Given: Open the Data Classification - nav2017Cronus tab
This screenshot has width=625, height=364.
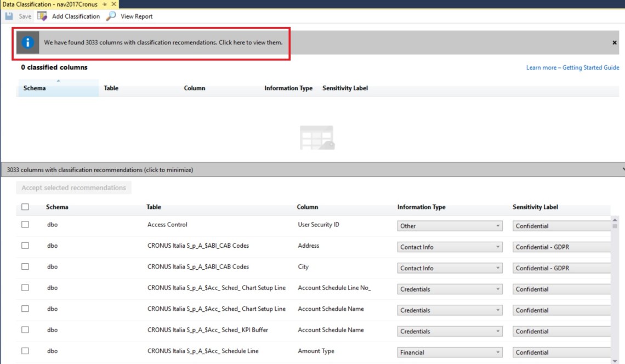Looking at the screenshot, I should pos(50,4).
